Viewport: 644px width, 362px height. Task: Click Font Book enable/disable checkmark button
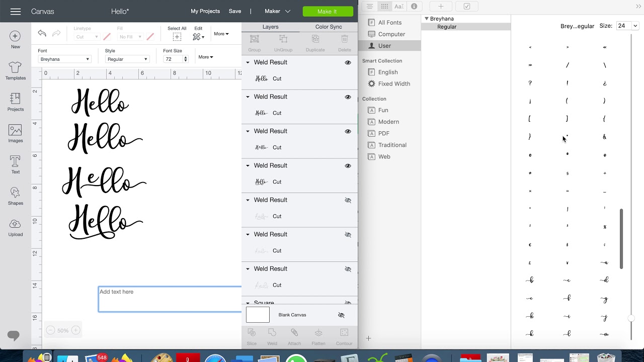click(x=467, y=7)
